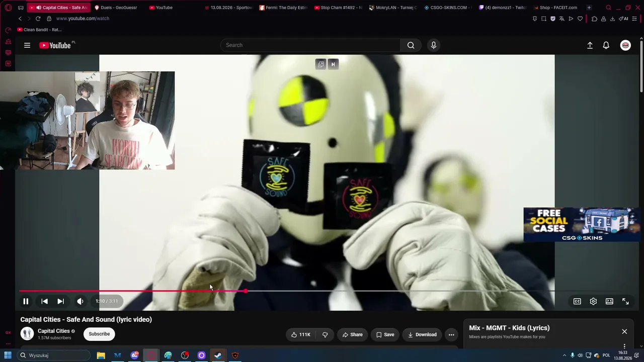The image size is (644, 362).
Task: Switch to the Shop - FACEIT.com tab
Action: point(556,8)
